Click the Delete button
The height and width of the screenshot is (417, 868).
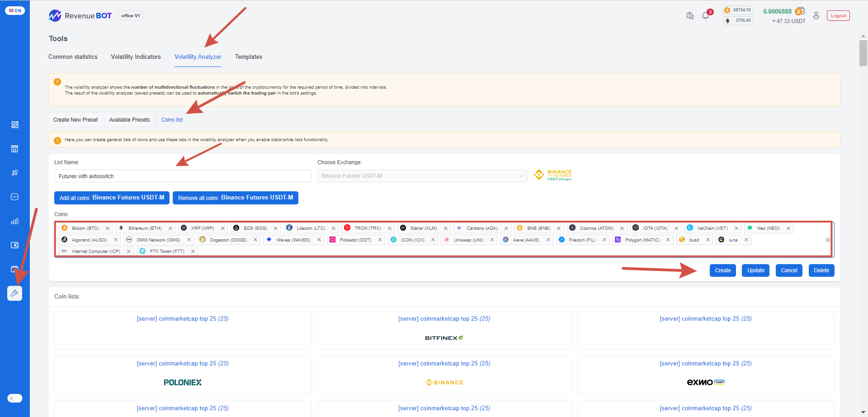pyautogui.click(x=821, y=270)
